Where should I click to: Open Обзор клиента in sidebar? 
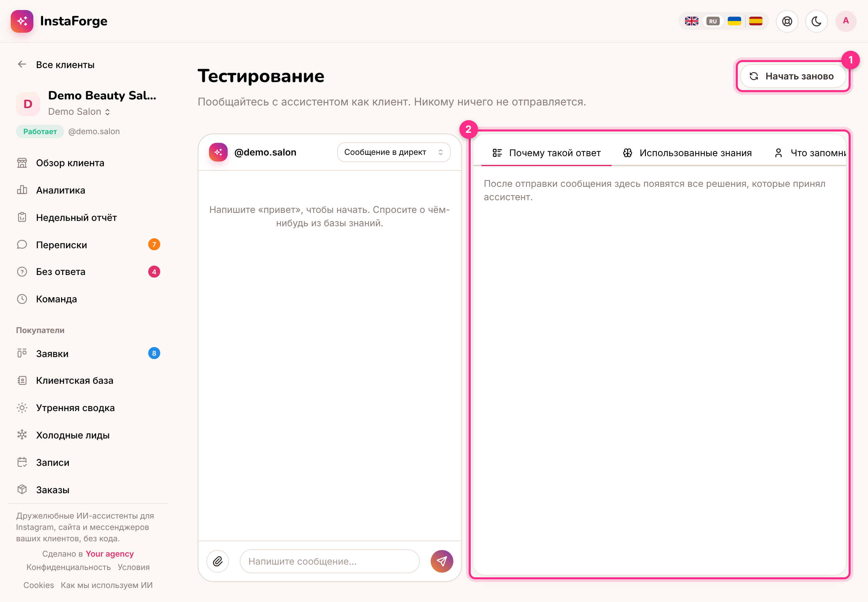88,163
